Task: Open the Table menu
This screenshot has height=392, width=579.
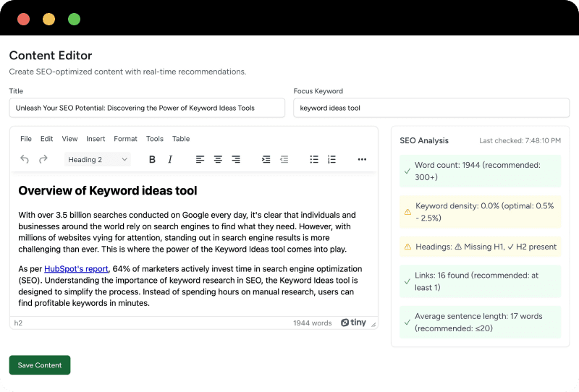Action: [181, 139]
